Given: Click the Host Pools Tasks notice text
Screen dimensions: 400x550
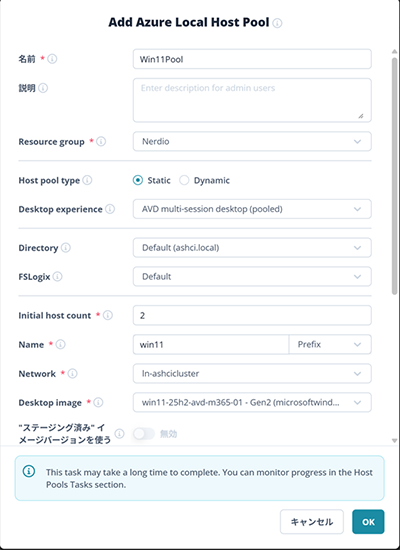Looking at the screenshot, I should point(209,478).
